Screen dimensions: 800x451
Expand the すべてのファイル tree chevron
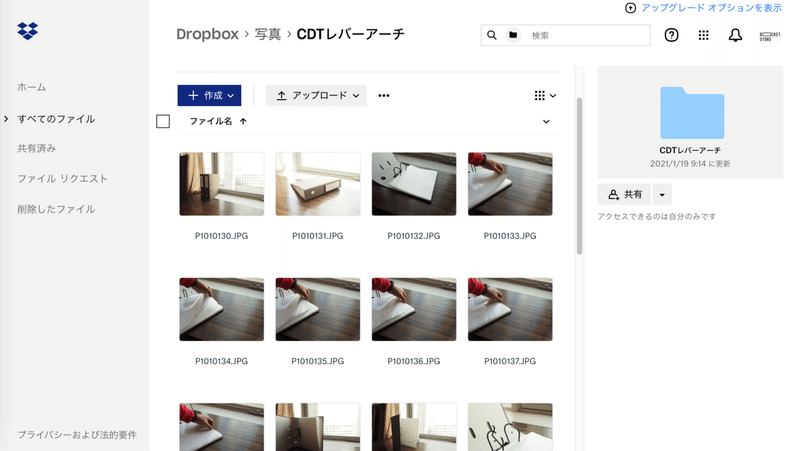[x=6, y=119]
